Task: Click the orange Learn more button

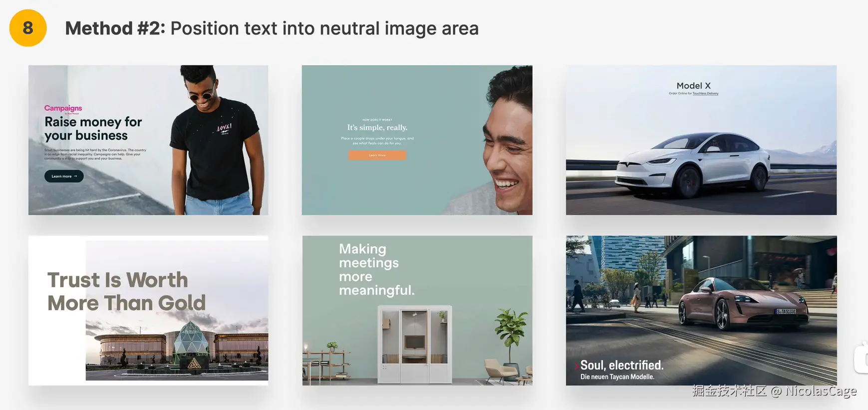Action: [377, 155]
